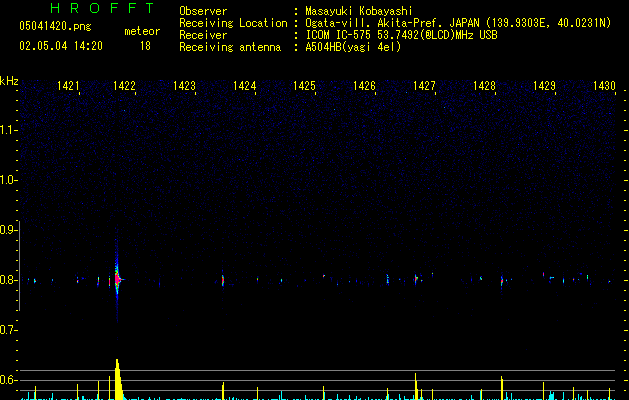629x400 pixels.
Task: Click the 0.6 kHz frequency label
Action: point(8,380)
